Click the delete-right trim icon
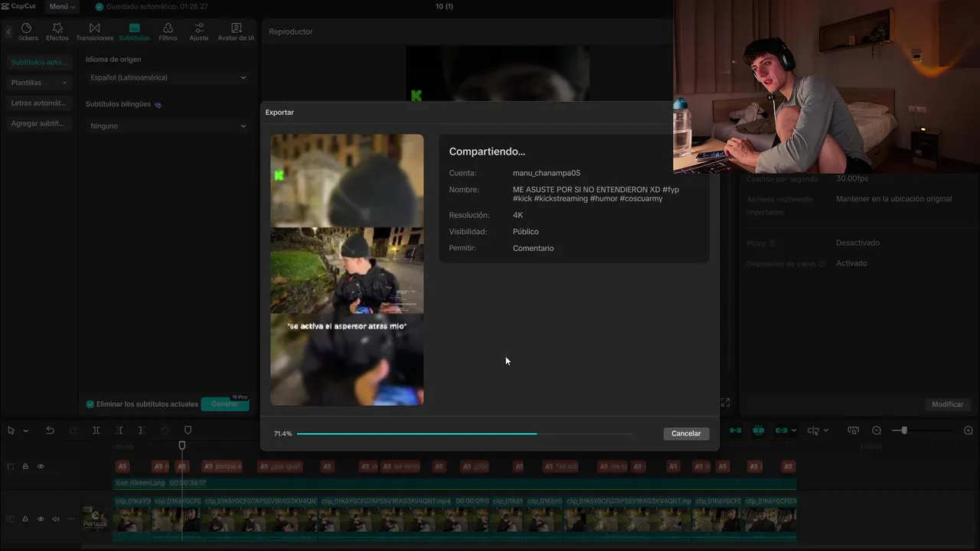This screenshot has width=980, height=551. pos(142,431)
